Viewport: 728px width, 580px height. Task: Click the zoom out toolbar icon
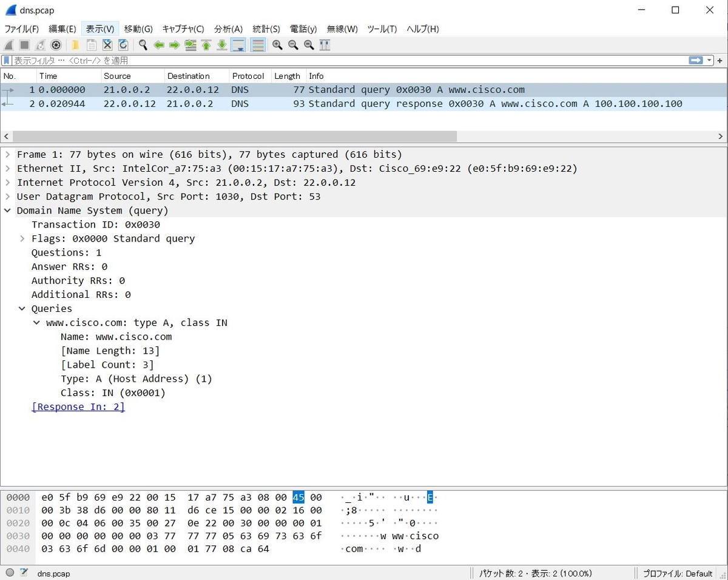point(293,45)
